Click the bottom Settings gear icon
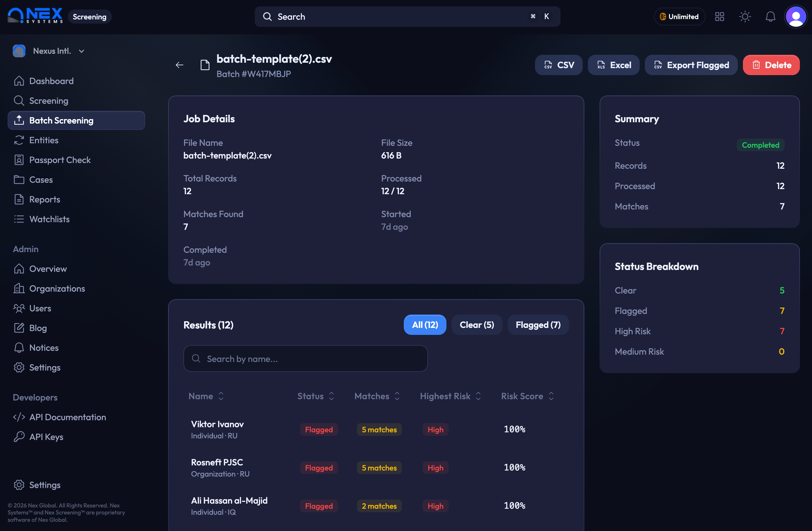Viewport: 812px width, 531px height. pos(19,485)
